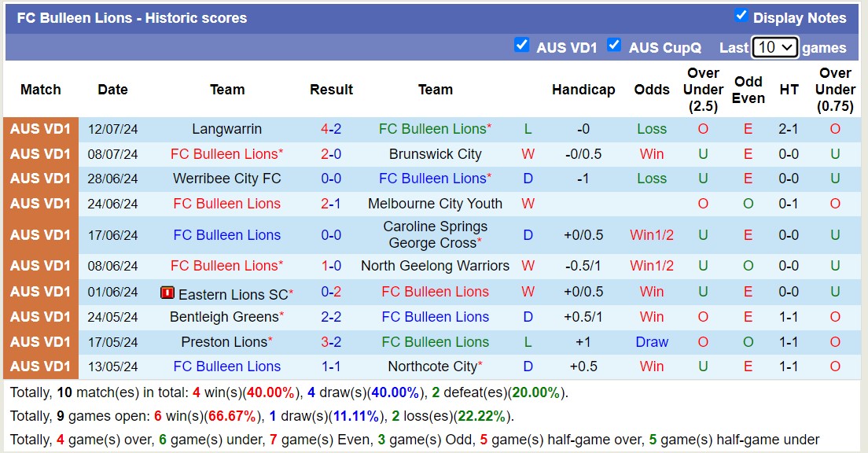868x453 pixels.
Task: Click the Odds column header
Action: [652, 90]
